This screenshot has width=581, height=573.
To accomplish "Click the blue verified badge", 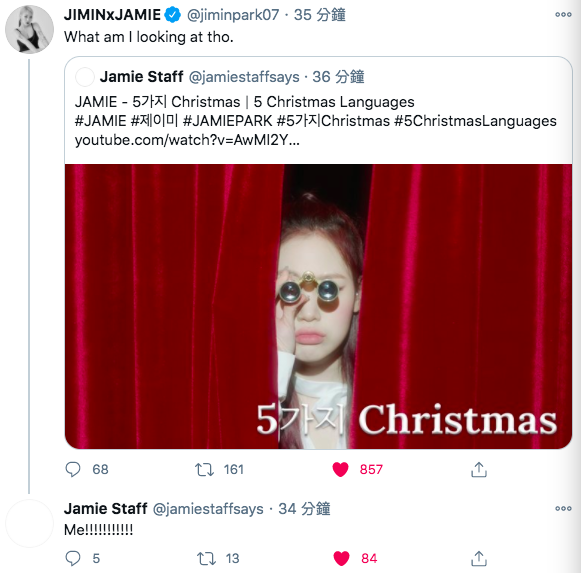I will [x=173, y=15].
